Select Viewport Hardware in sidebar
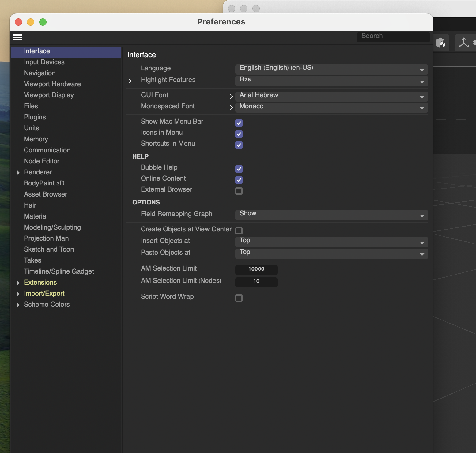This screenshot has width=476, height=453. (52, 84)
